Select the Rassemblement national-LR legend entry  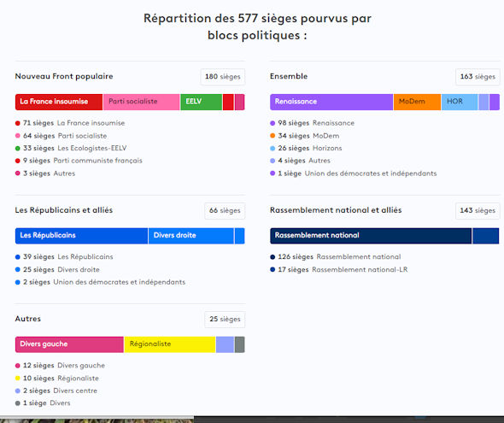point(339,270)
